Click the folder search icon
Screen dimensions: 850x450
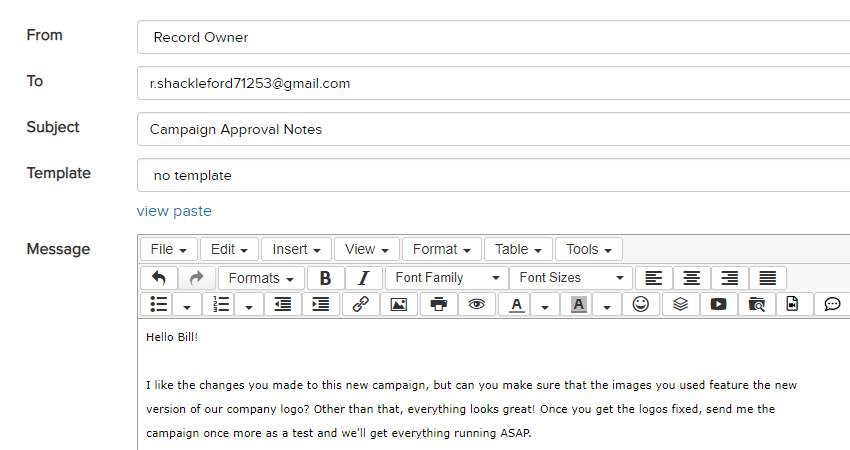pyautogui.click(x=756, y=304)
